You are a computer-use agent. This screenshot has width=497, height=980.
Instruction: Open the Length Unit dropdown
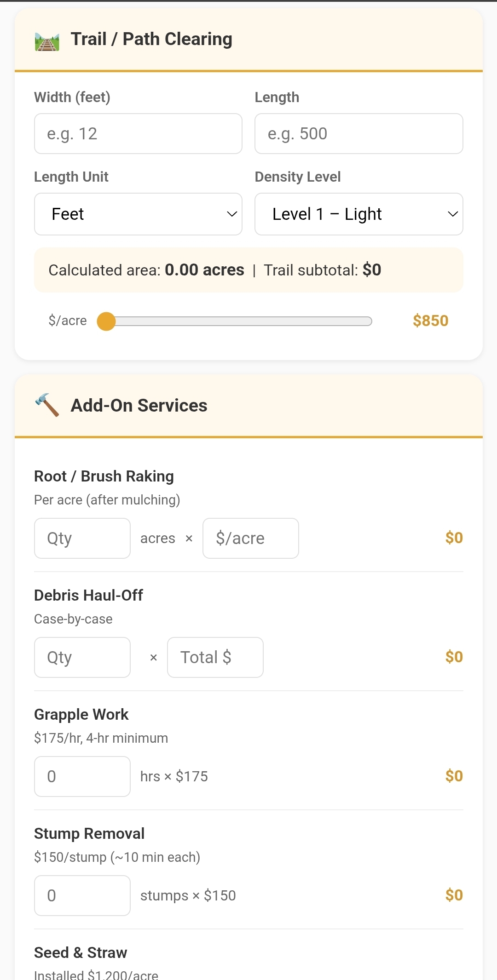click(138, 214)
